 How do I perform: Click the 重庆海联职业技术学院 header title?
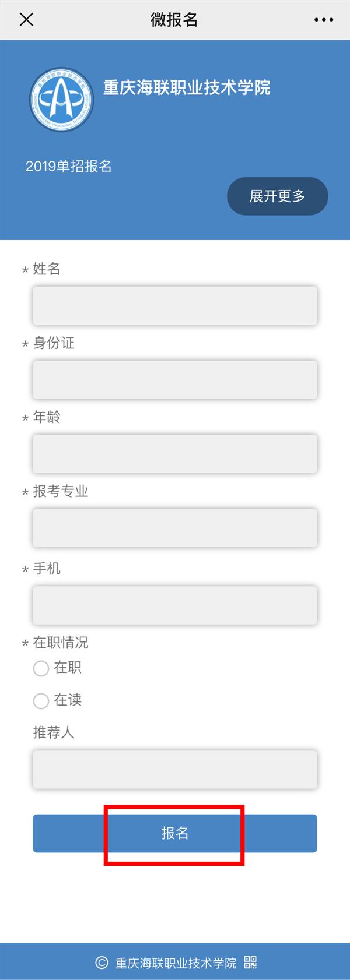click(x=187, y=88)
